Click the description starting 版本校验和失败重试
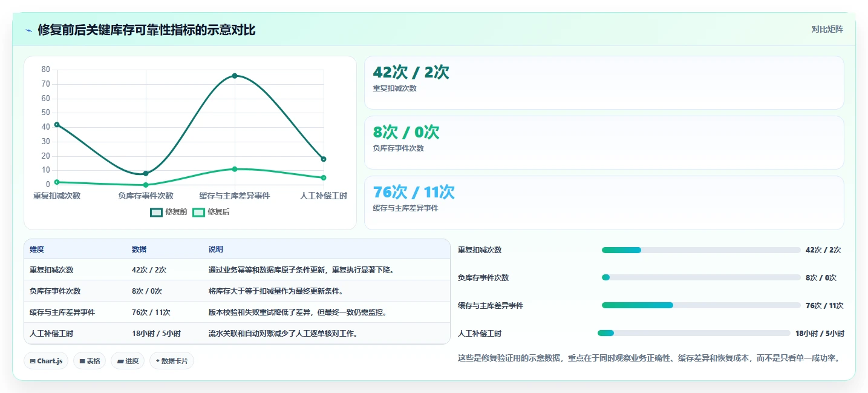This screenshot has height=393, width=868. 298,312
